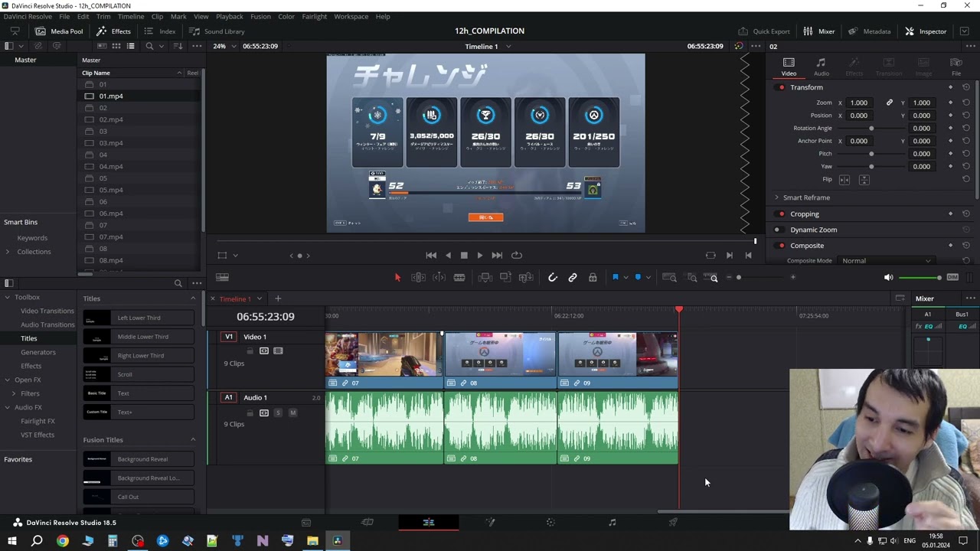Click the Quick Export button

pos(764,31)
